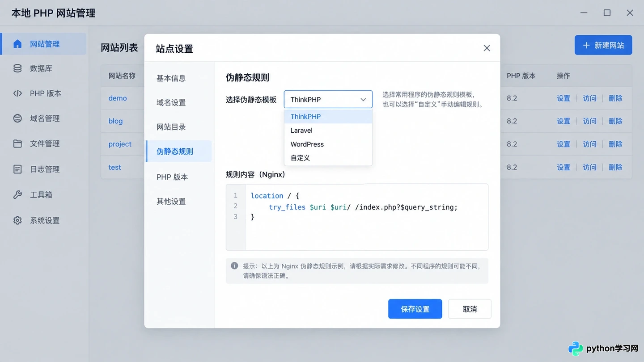Open the project website link

pos(120,144)
